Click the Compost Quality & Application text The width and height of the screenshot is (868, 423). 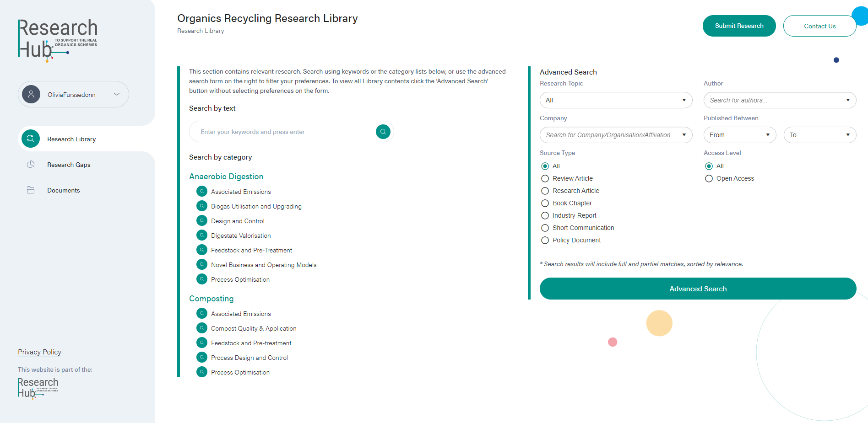pos(254,328)
